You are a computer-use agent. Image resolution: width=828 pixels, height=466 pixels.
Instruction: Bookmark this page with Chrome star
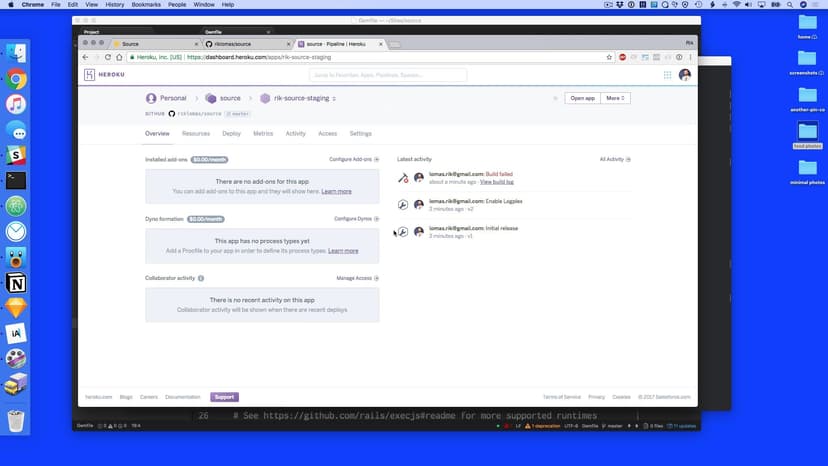tap(609, 57)
